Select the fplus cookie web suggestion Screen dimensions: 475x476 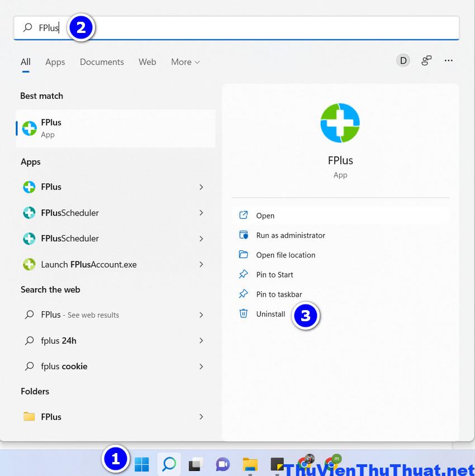tap(113, 366)
